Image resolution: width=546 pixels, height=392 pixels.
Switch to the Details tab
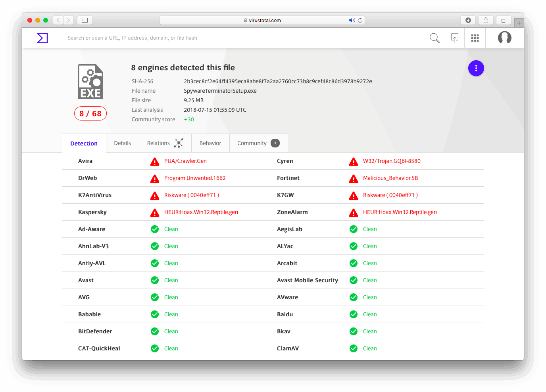pyautogui.click(x=122, y=143)
